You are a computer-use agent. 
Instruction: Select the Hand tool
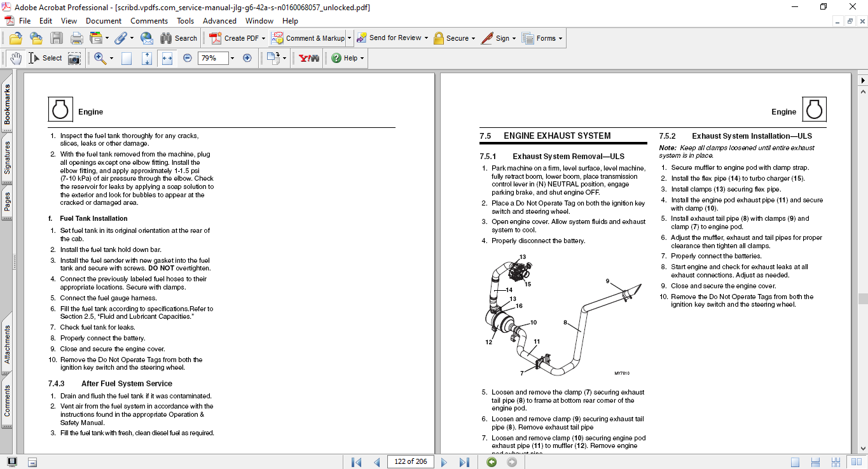coord(15,58)
